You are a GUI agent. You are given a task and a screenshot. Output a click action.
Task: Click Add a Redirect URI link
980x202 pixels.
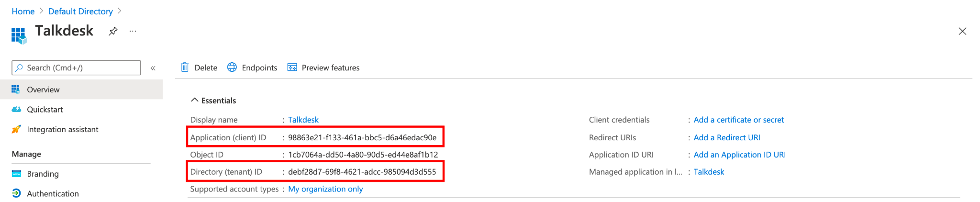click(x=727, y=137)
